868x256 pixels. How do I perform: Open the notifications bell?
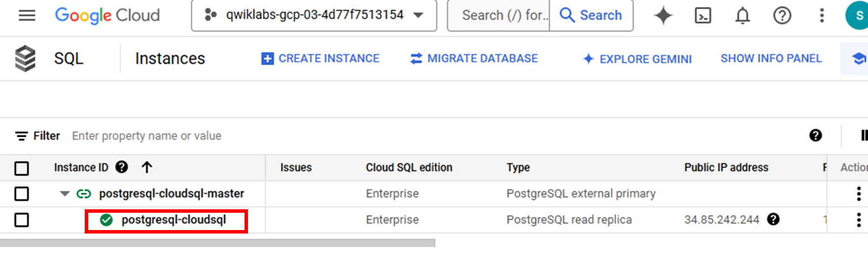742,16
